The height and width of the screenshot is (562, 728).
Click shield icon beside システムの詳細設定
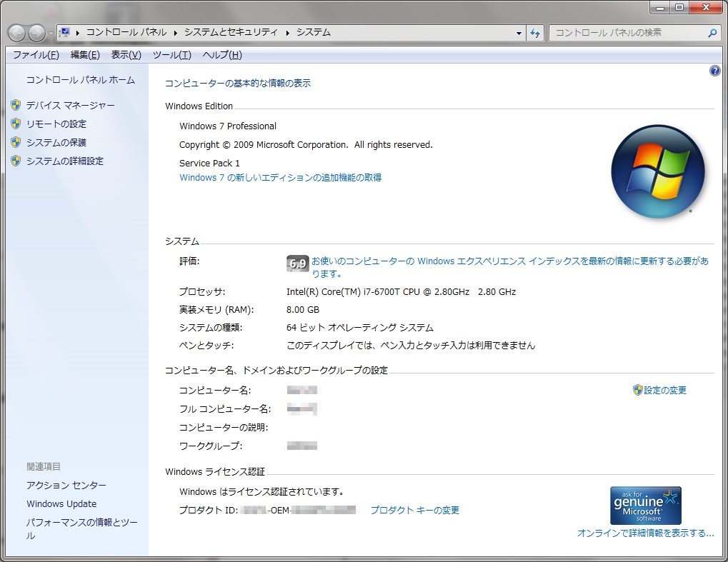click(x=16, y=161)
